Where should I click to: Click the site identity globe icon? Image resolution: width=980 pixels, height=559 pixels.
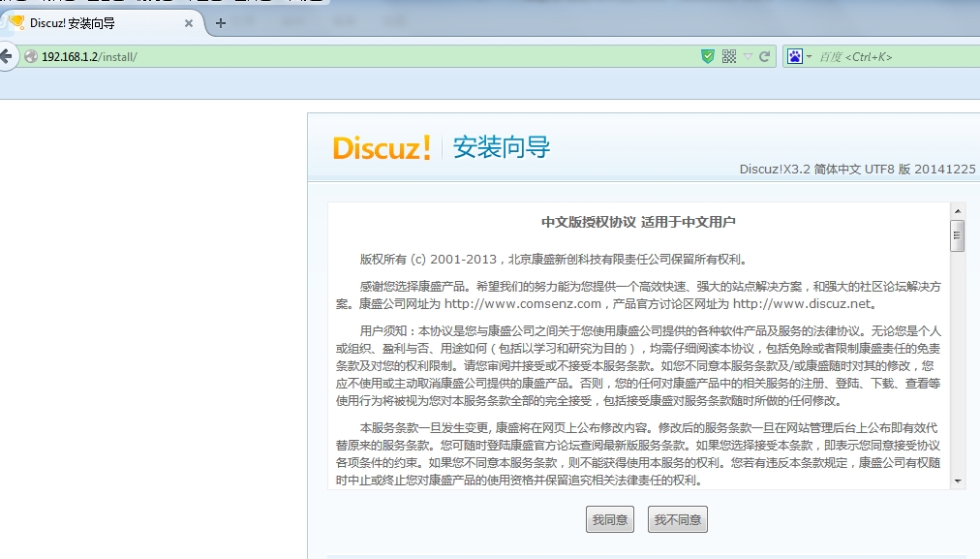coord(31,57)
